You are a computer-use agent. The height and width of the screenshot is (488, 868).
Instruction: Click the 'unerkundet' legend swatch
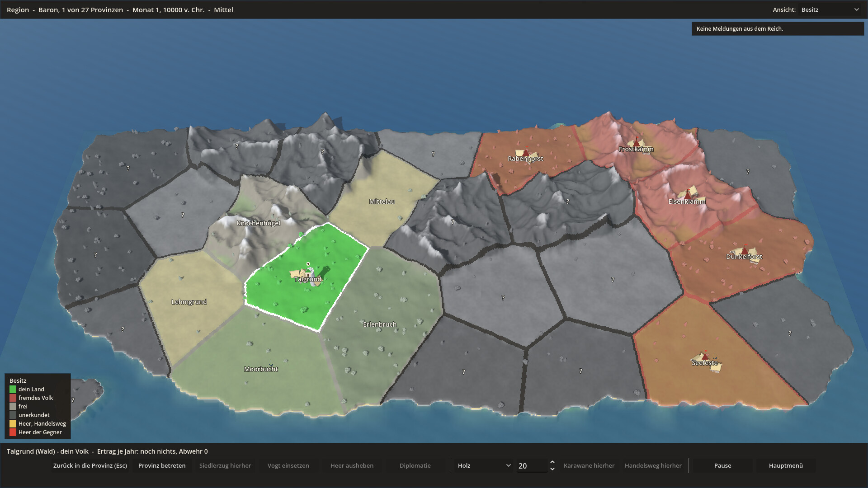[13, 415]
